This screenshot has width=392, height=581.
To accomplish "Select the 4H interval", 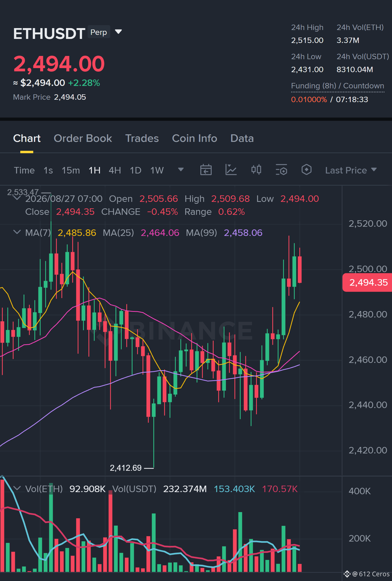I will pyautogui.click(x=115, y=170).
